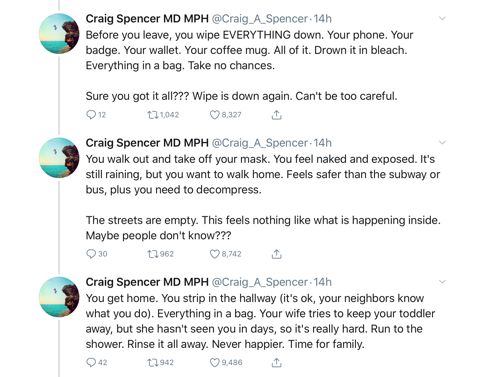500x377 pixels.
Task: Open Craig Spencer's name on the first tweet
Action: pos(147,19)
